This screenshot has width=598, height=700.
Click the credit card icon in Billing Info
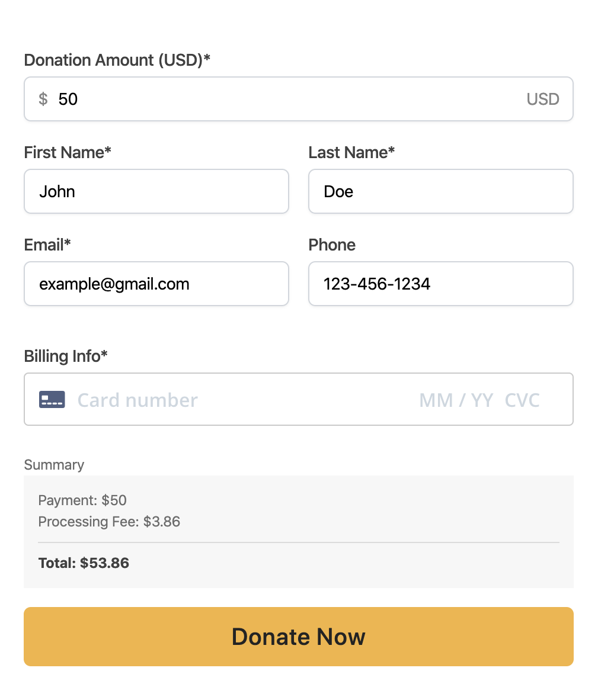point(52,400)
